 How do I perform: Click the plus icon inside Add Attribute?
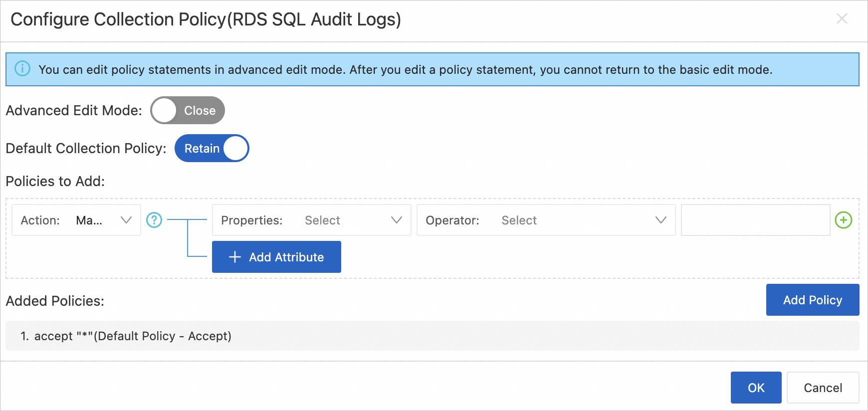(234, 257)
